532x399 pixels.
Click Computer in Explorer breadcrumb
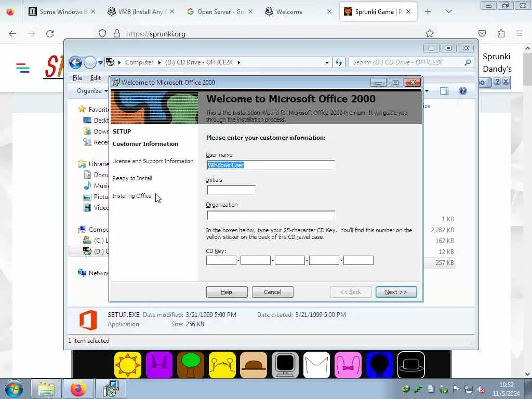(x=139, y=62)
